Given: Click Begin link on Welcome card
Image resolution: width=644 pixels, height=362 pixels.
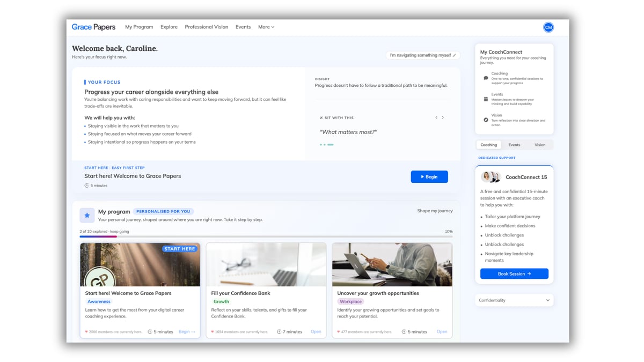Looking at the screenshot, I should [x=187, y=332].
